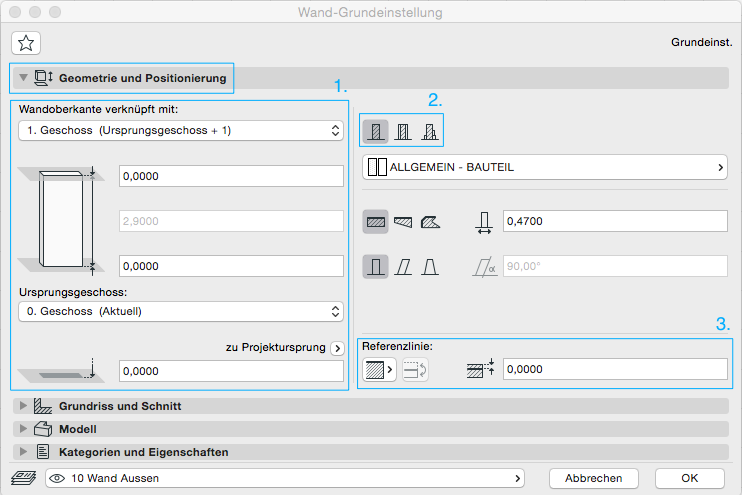Click the wall thickness field showing 0,4700
Screen dimensions: 742x495
click(x=614, y=222)
